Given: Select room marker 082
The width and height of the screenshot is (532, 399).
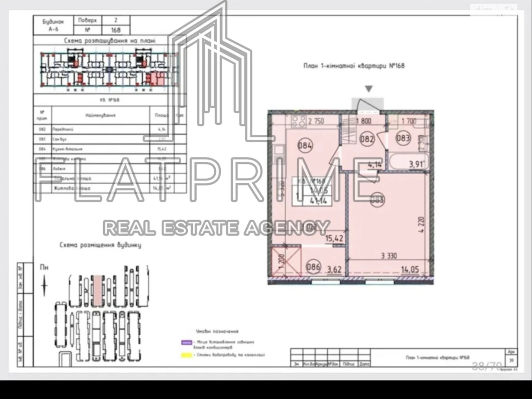Looking at the screenshot, I should click(367, 139).
